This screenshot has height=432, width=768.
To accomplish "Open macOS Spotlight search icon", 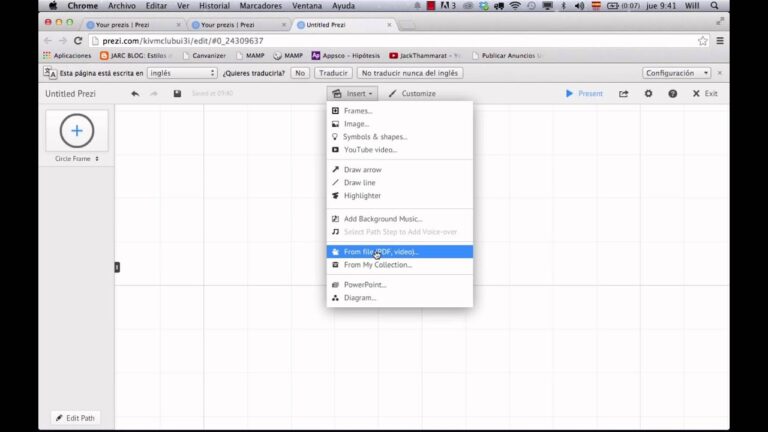I will 715,6.
